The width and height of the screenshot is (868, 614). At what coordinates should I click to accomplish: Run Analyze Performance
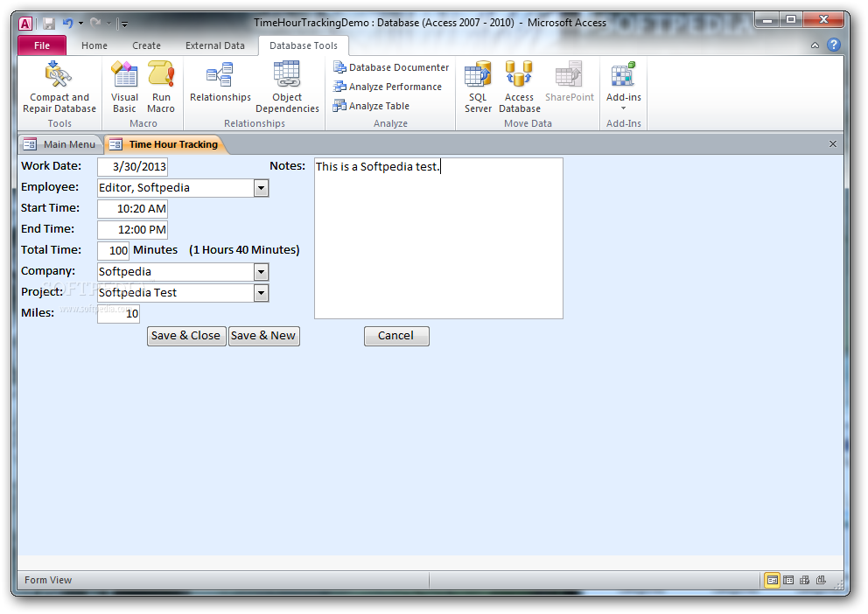[387, 87]
